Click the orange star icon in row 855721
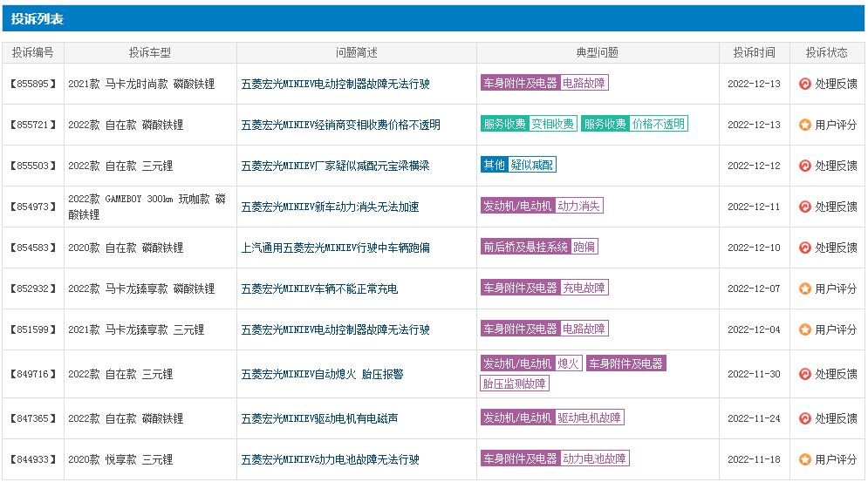The width and height of the screenshot is (868, 482). [805, 125]
